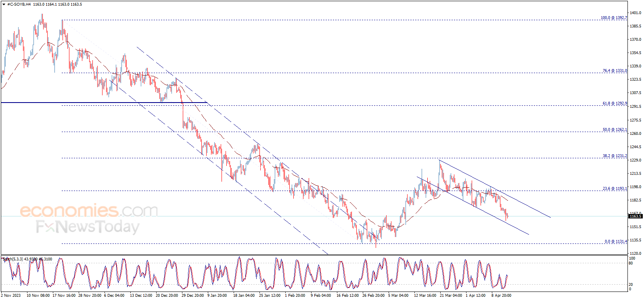Image resolution: width=644 pixels, height=300 pixels.
Task: Click the 28 Nov 20:00 time axis label
Action: pos(90,296)
